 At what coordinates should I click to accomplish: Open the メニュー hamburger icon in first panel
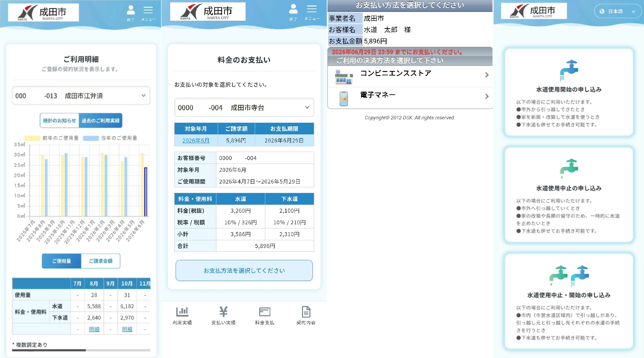148,13
